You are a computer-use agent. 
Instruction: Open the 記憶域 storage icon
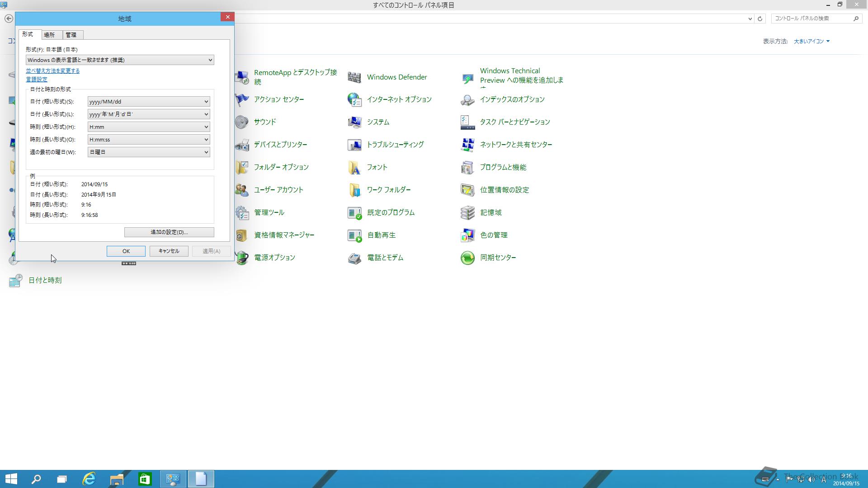467,213
